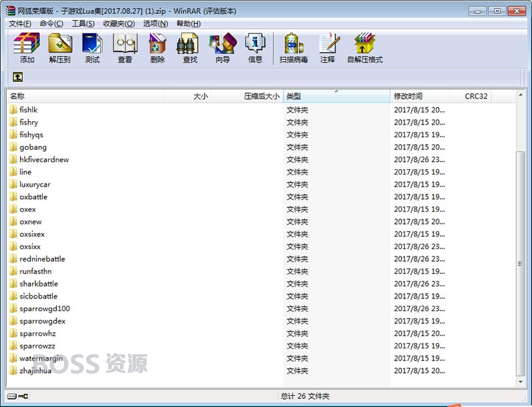Image resolution: width=532 pixels, height=407 pixels.
Task: Click the WinRAR title bar icon
Action: [11, 11]
